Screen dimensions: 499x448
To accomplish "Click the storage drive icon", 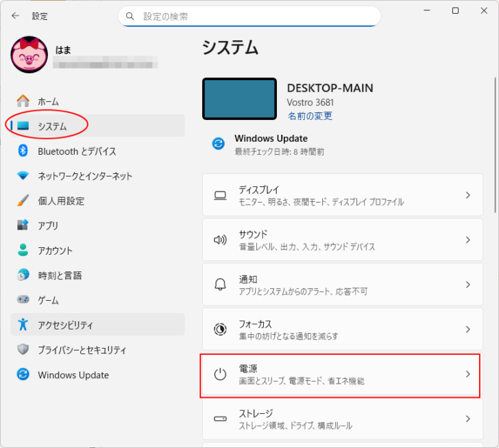I will coord(220,419).
